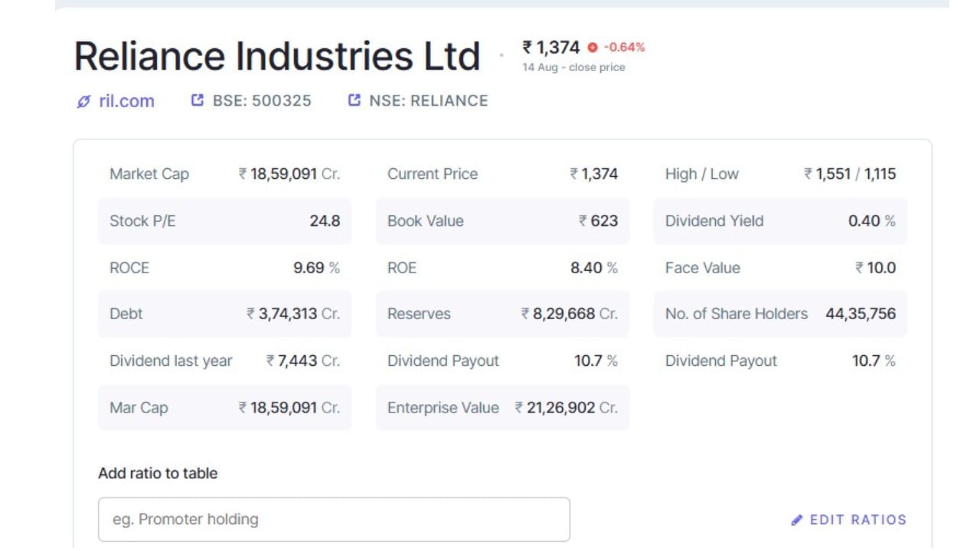Viewport: 980px width, 551px height.
Task: Click the Book Value ratio cell
Action: 502,221
